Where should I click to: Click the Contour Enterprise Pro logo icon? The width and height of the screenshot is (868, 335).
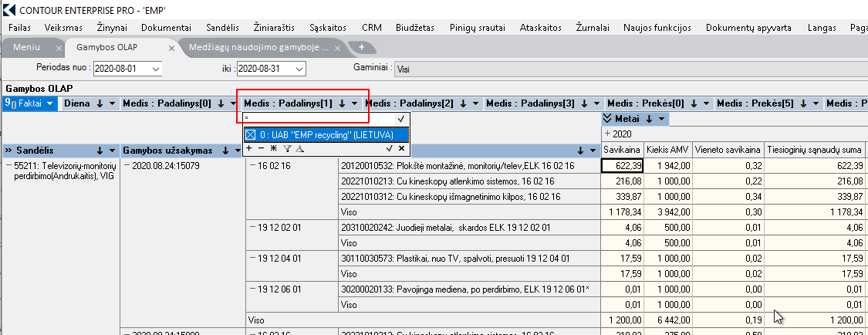[8, 10]
